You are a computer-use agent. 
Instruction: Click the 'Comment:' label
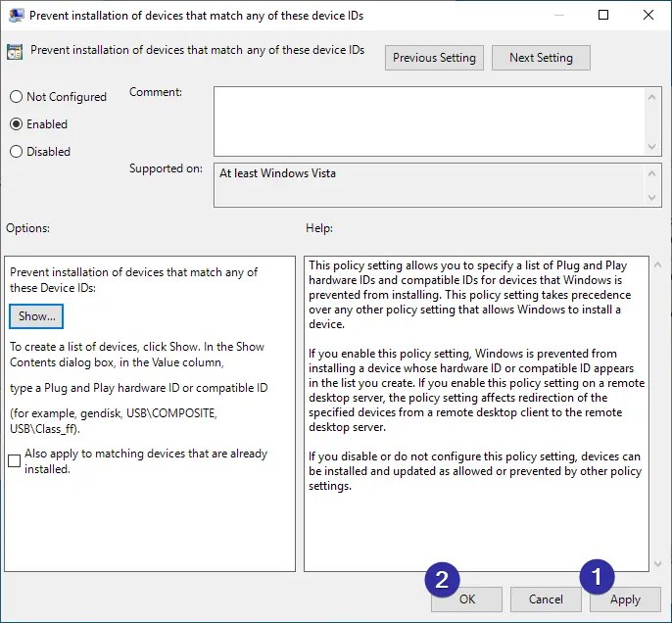tap(156, 92)
